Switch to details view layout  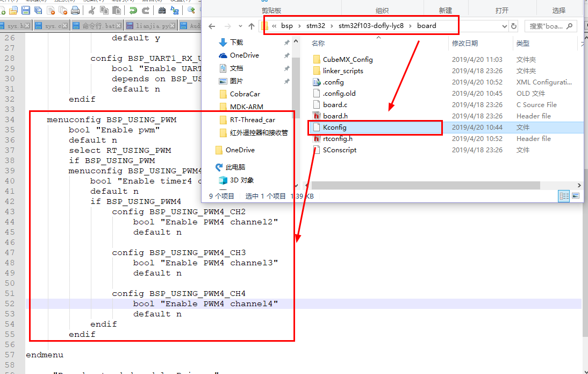[564, 196]
